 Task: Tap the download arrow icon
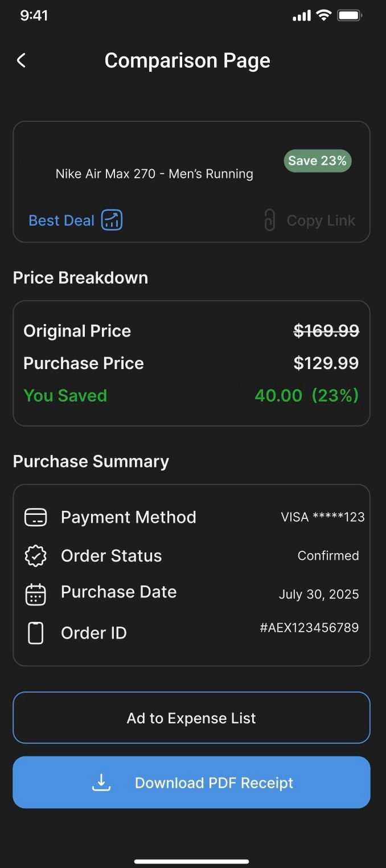[x=101, y=783]
